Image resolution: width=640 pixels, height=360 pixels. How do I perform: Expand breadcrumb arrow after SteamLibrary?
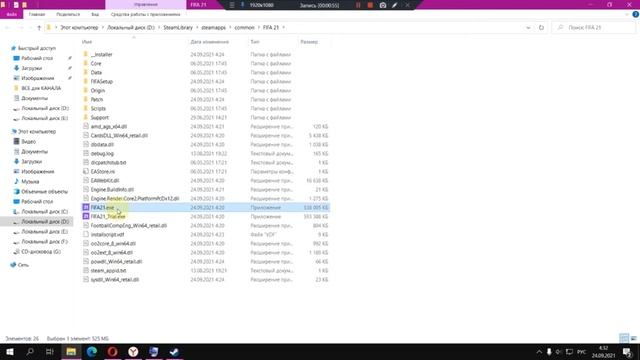point(197,27)
